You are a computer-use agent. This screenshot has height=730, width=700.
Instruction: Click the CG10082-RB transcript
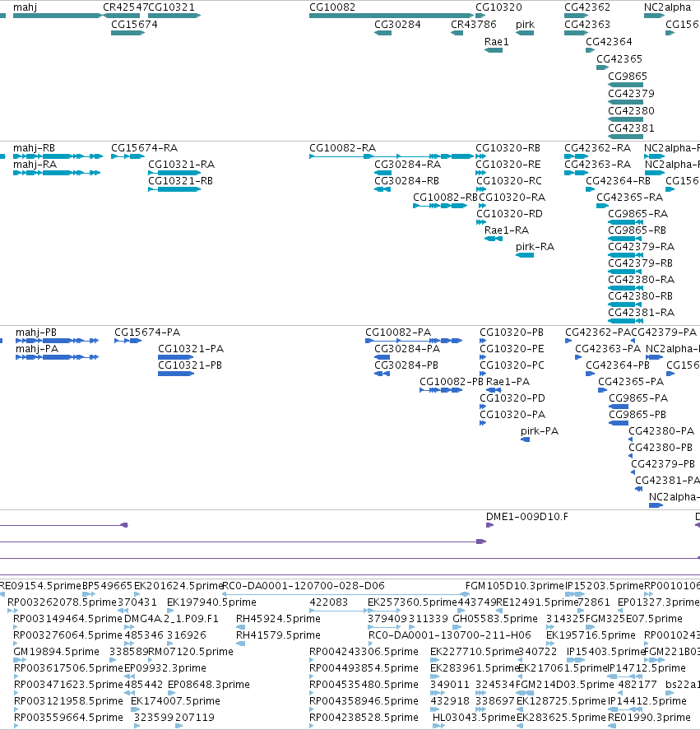coord(440,206)
